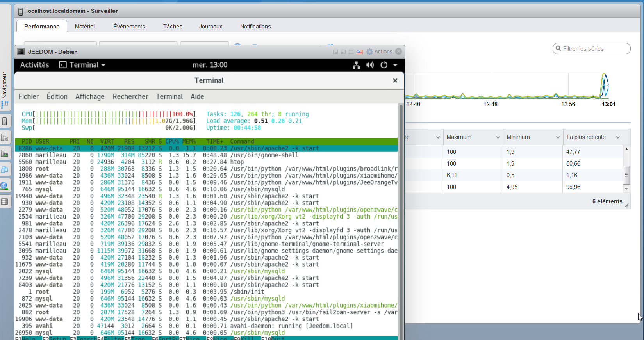Click the MEM% column header in htop
The image size is (644, 340).
point(189,141)
